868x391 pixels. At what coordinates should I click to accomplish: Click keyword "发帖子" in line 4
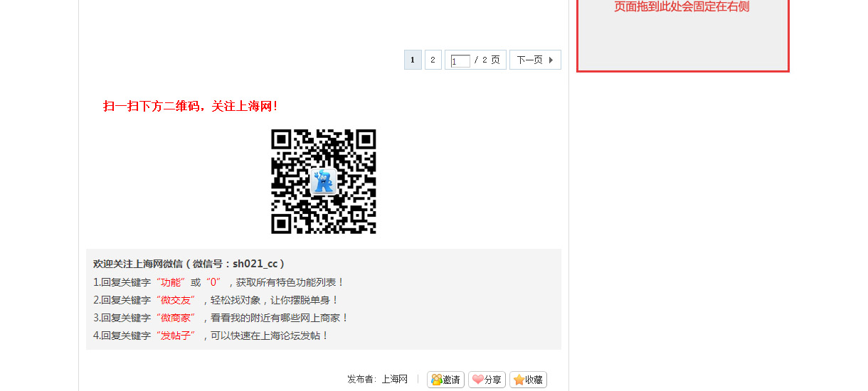(176, 336)
